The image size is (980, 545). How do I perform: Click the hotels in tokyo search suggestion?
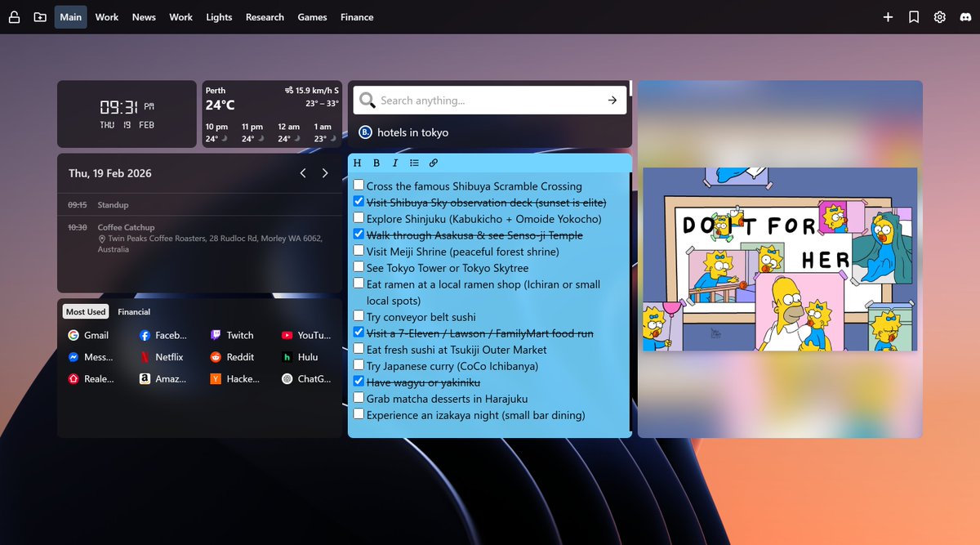tap(412, 132)
